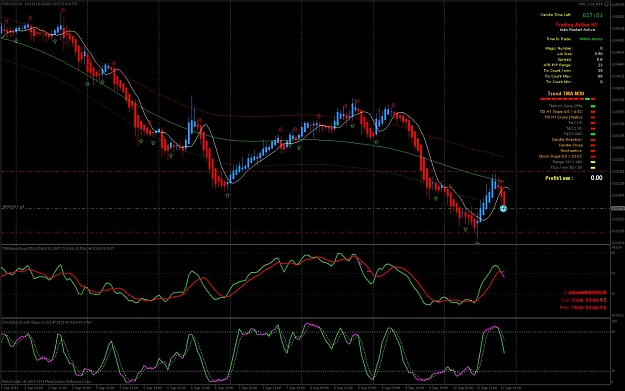Click the "Candle Close" dashboard row label

pyautogui.click(x=570, y=145)
